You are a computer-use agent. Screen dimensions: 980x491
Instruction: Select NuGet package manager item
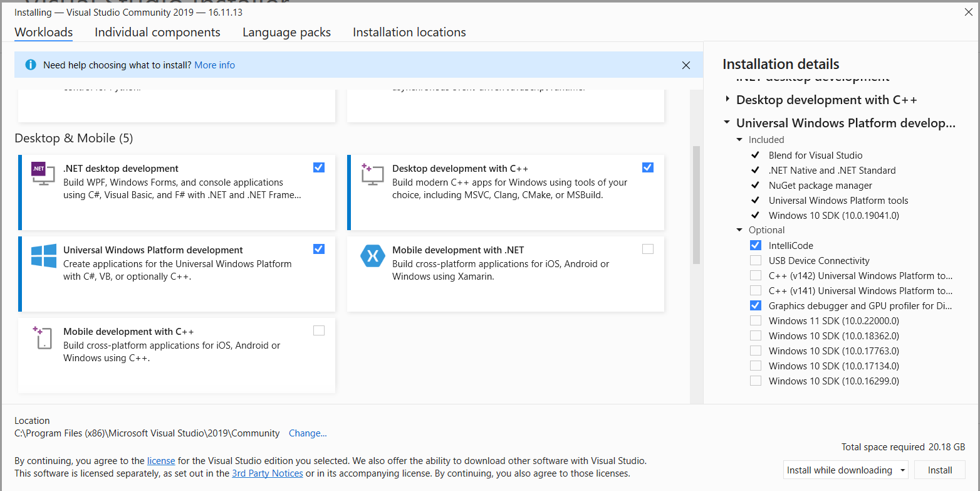820,185
